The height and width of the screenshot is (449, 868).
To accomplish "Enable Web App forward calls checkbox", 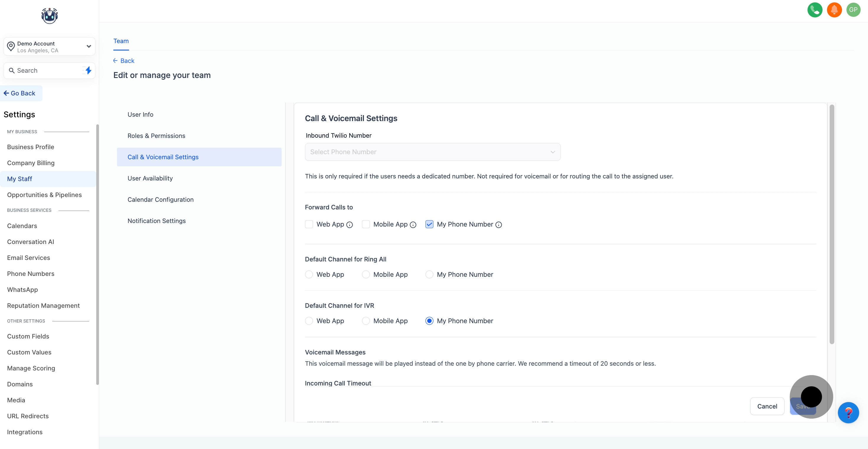I will 309,224.
